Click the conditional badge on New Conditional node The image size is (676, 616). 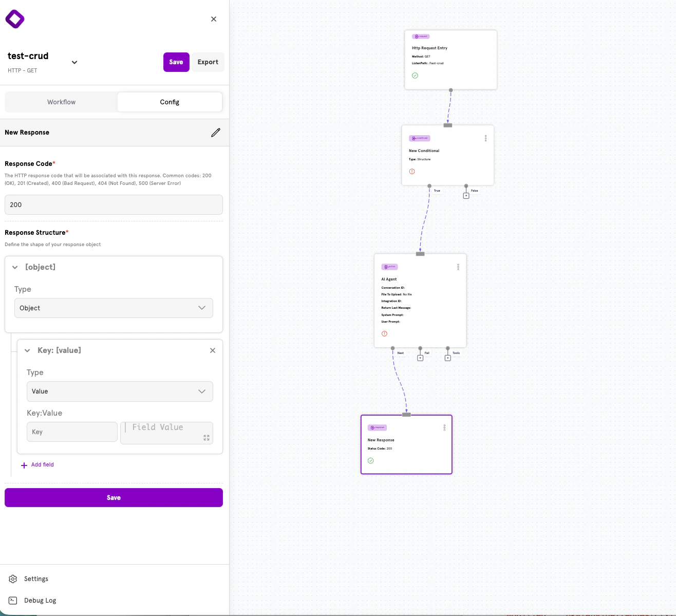pyautogui.click(x=420, y=138)
